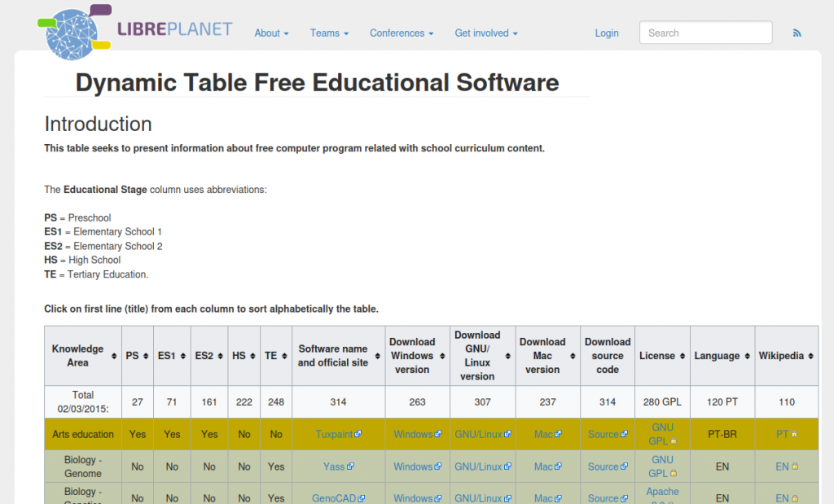The height and width of the screenshot is (504, 834).
Task: Click the LibrePlanet globe logo
Action: tap(74, 32)
